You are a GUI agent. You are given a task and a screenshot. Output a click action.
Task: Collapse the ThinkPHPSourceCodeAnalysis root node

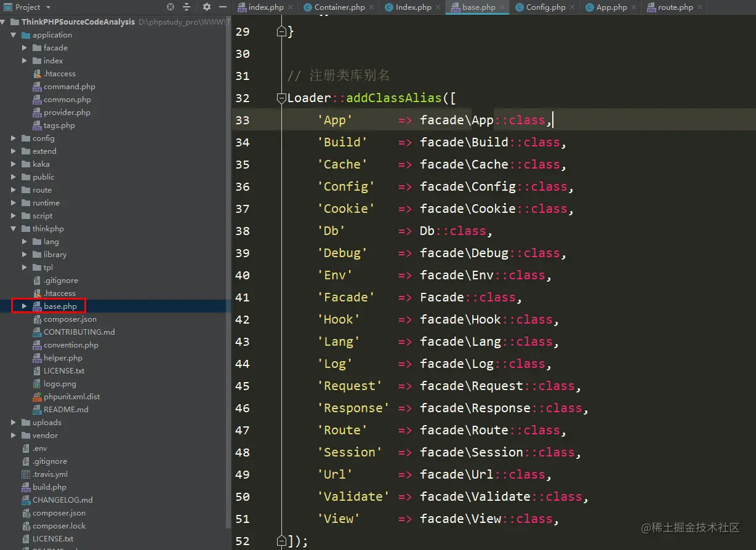point(4,22)
